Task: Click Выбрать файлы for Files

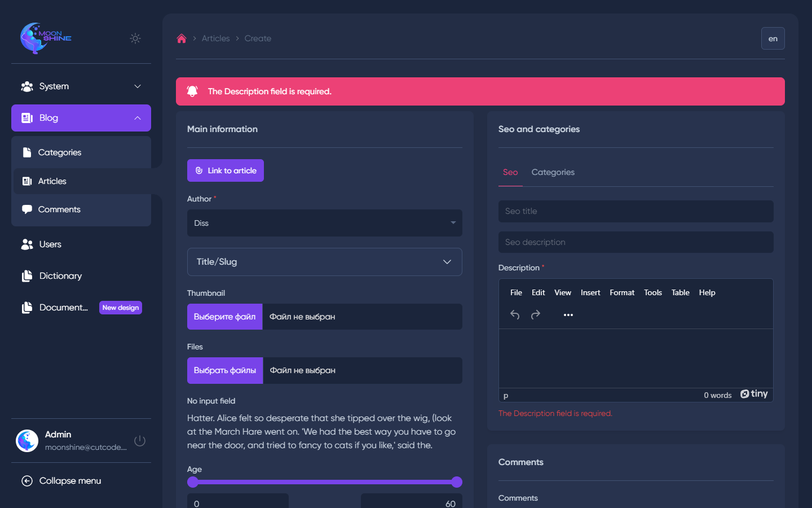Action: (225, 370)
